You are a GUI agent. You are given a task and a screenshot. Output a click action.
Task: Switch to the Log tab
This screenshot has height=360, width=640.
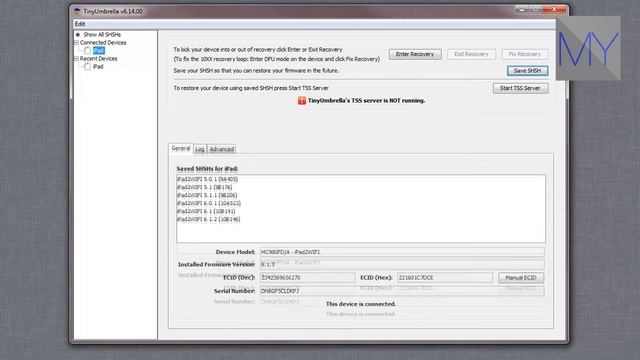tap(200, 149)
